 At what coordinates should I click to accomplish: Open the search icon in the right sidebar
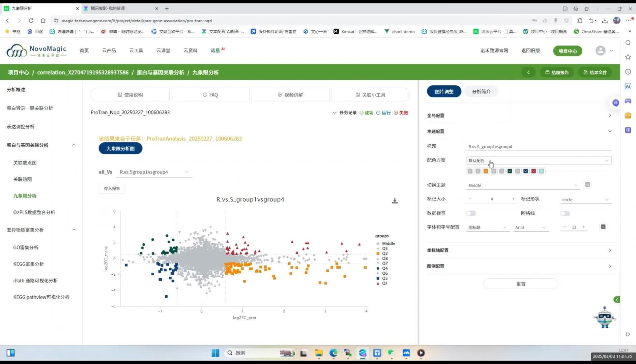point(628,43)
